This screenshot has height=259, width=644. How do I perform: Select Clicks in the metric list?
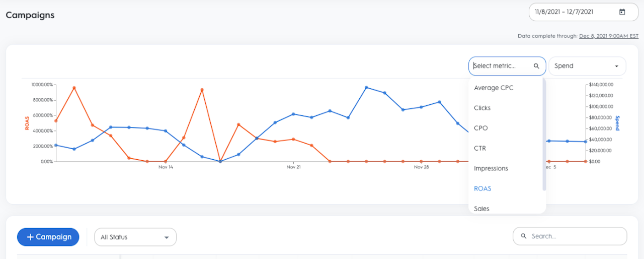tap(482, 108)
